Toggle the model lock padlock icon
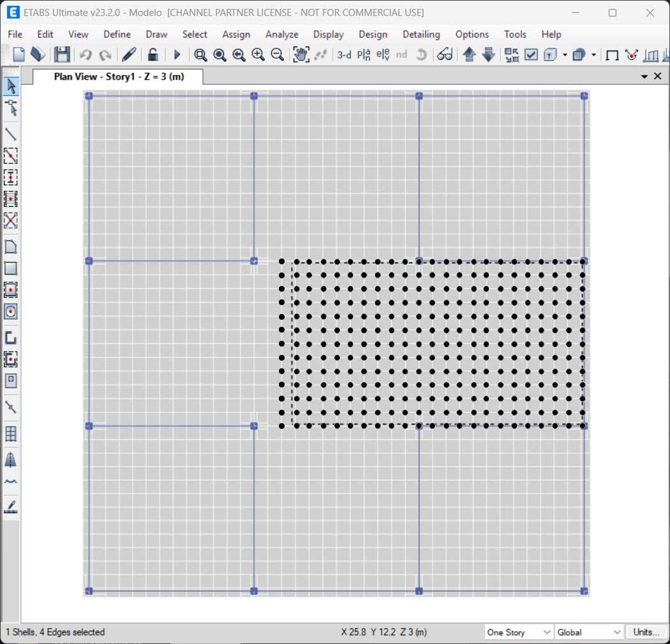 tap(153, 55)
